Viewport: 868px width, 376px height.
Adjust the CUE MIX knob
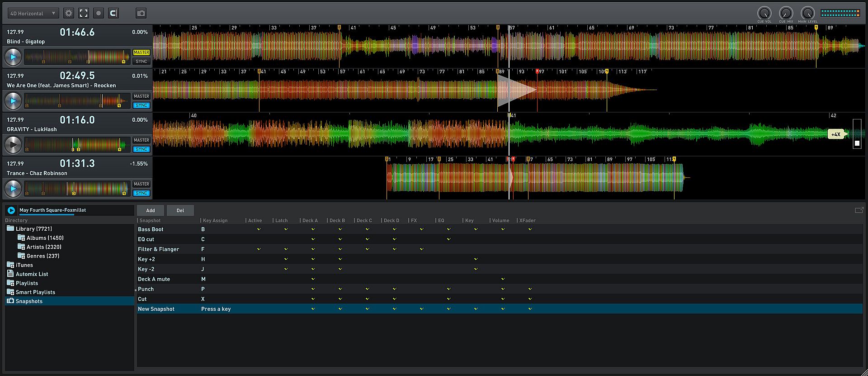(x=786, y=13)
